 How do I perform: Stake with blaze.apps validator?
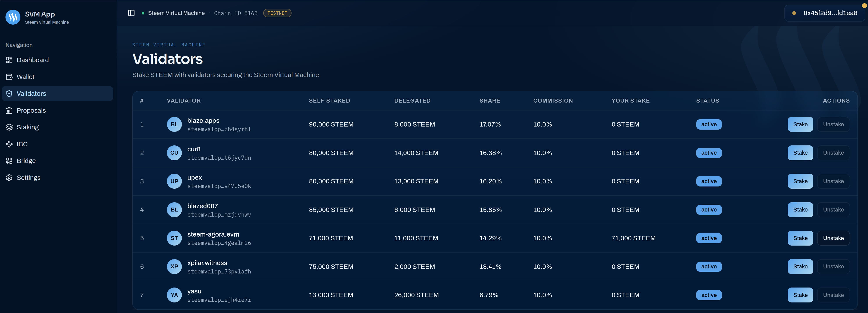tap(800, 125)
